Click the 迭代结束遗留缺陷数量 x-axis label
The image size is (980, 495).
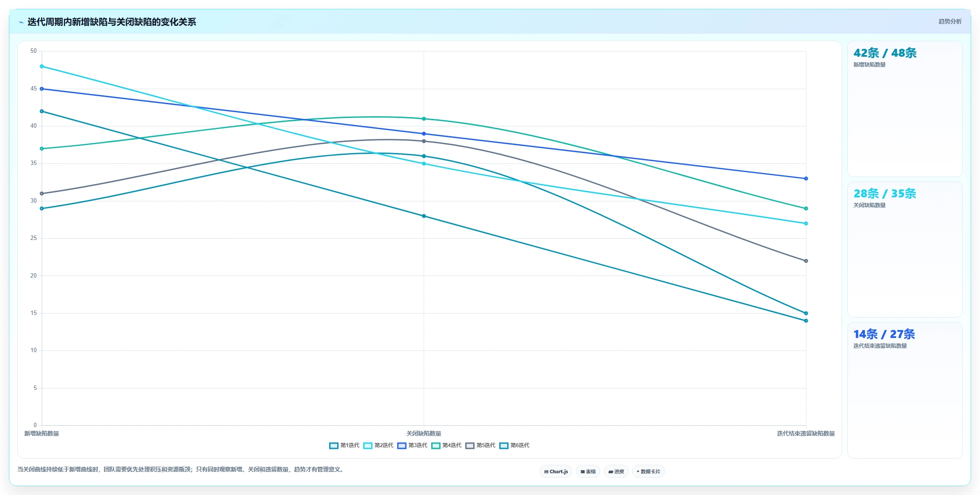tap(806, 434)
